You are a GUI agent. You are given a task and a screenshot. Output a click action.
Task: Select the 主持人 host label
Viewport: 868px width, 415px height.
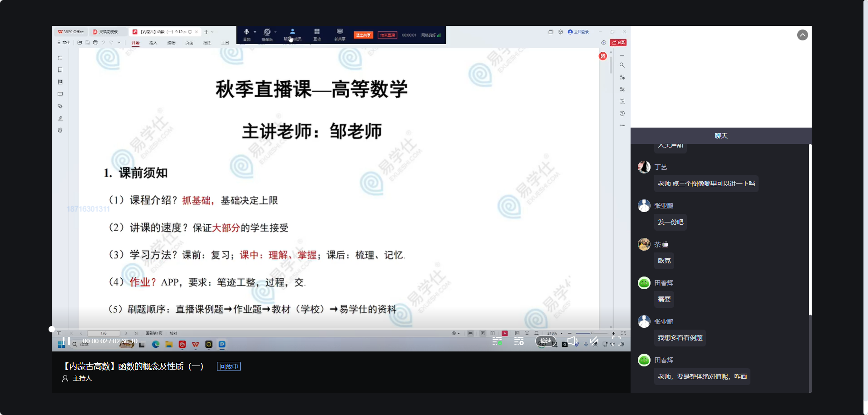pos(82,378)
